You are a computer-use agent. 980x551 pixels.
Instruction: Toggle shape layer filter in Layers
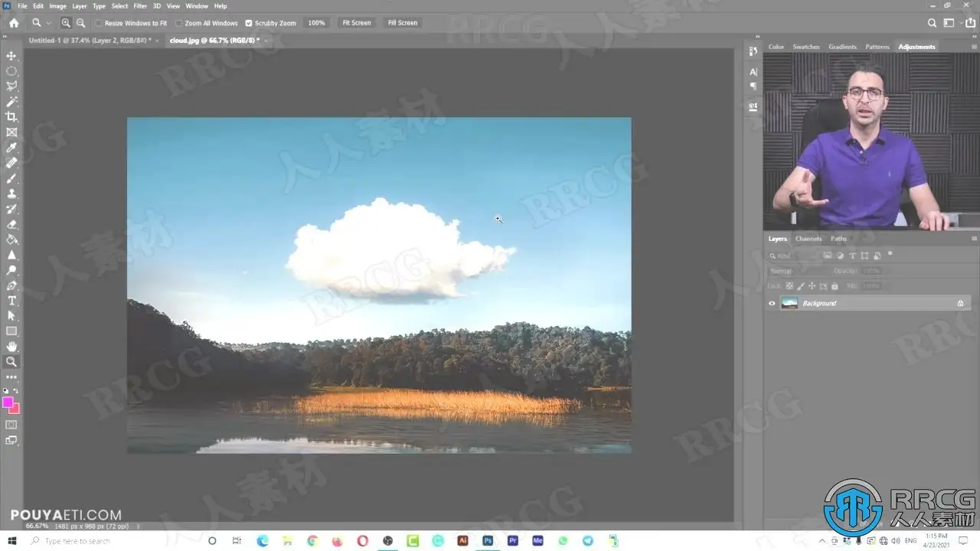click(865, 256)
